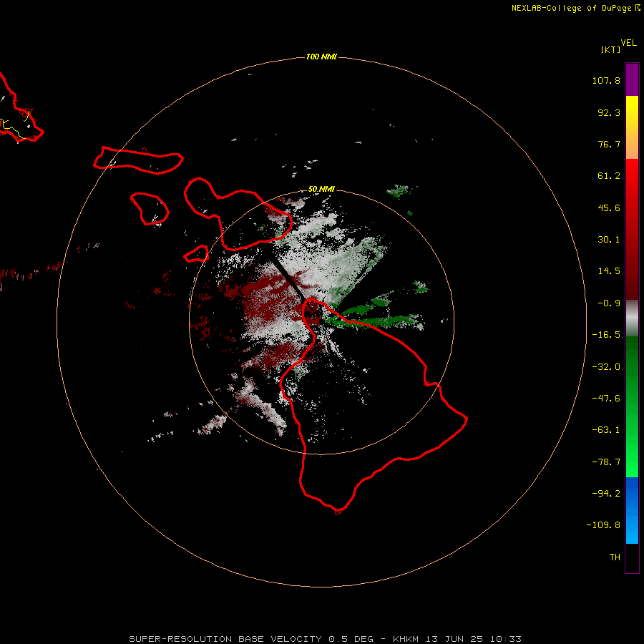Screen dimensions: 644x644
Task: Click the purple segment of velocity color bar
Action: pyautogui.click(x=632, y=79)
